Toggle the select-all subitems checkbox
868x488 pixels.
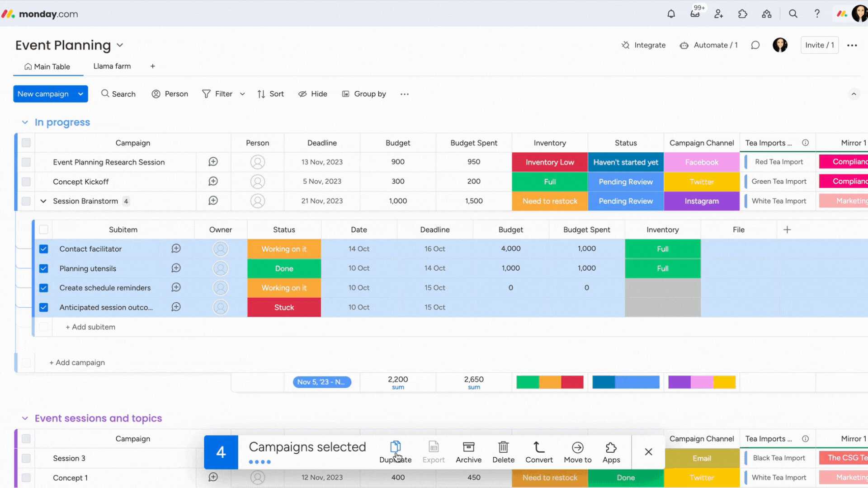[x=43, y=230]
